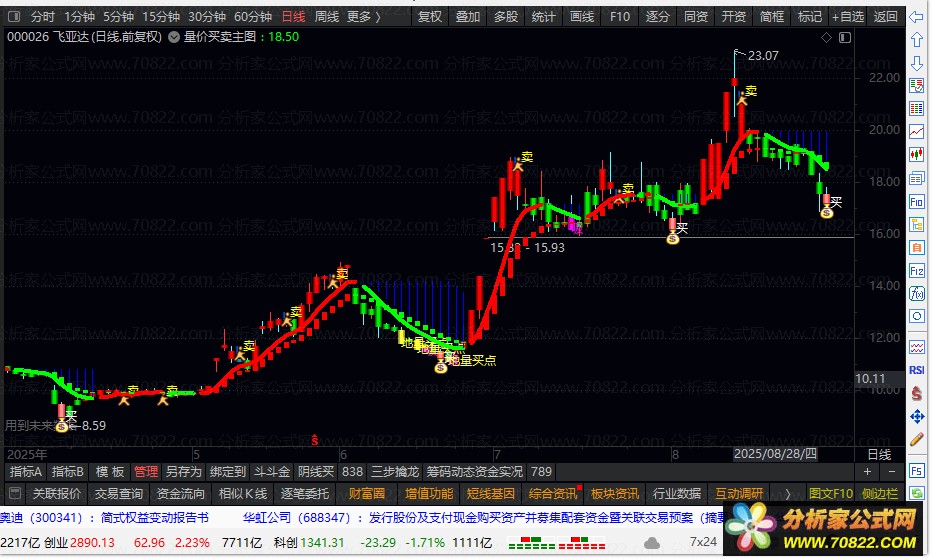The image size is (933, 559).
Task: Toggle the 简框 simple frame button
Action: pos(772,17)
